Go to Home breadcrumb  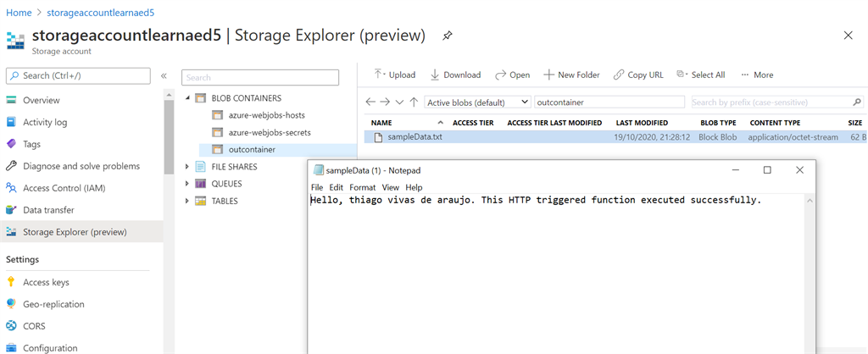point(19,12)
